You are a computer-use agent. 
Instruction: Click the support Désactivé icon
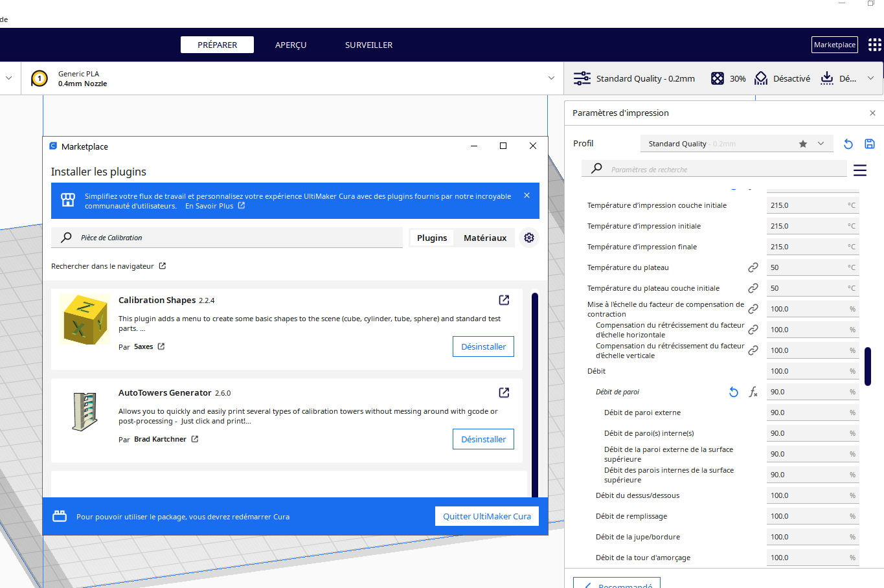(x=761, y=78)
